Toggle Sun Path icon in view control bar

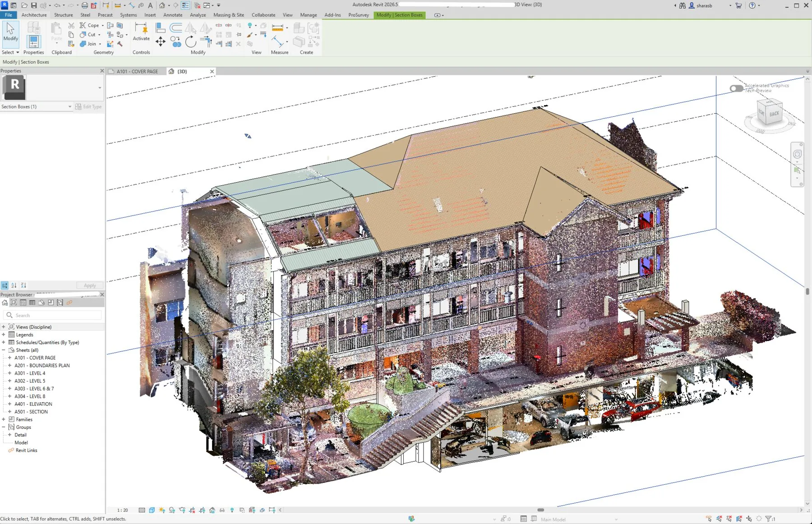click(x=162, y=510)
